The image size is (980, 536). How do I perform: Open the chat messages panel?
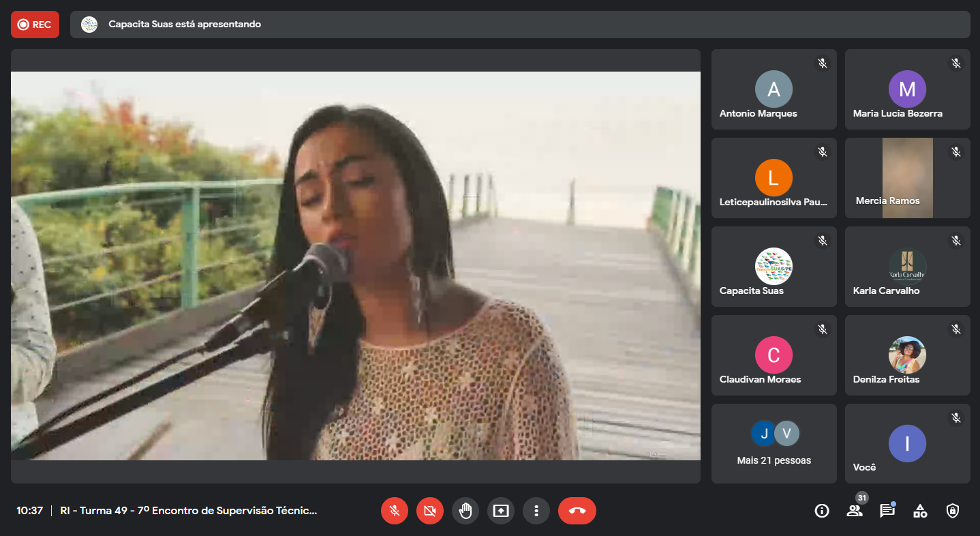887,511
